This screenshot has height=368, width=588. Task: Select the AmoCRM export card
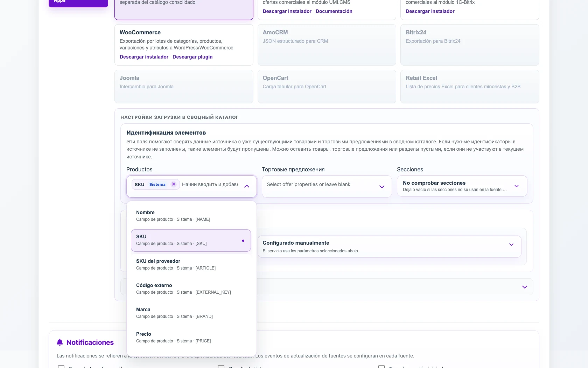click(x=327, y=45)
